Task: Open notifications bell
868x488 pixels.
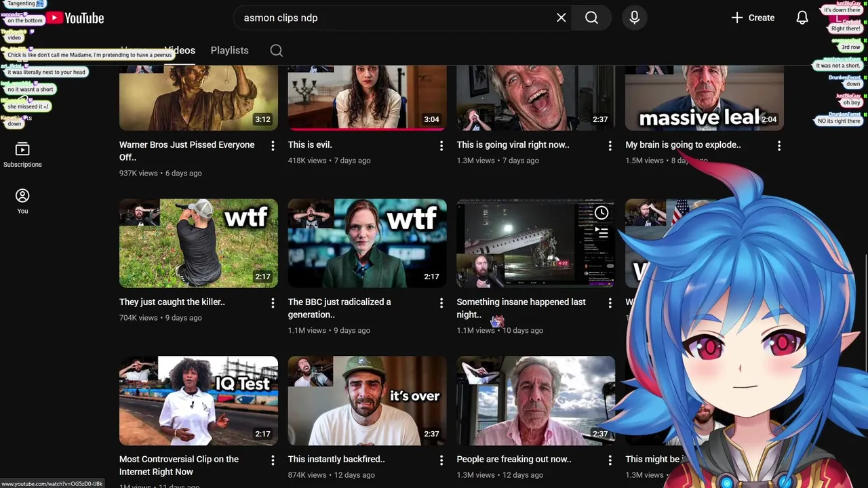Action: tap(802, 18)
